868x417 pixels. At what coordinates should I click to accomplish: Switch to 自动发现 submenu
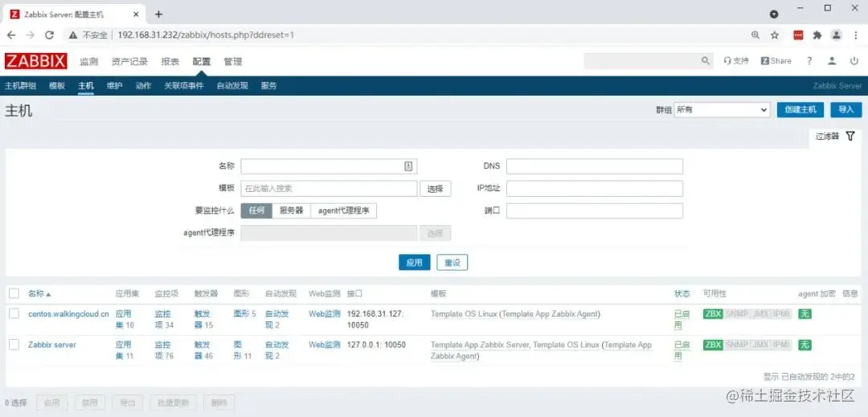[x=232, y=86]
